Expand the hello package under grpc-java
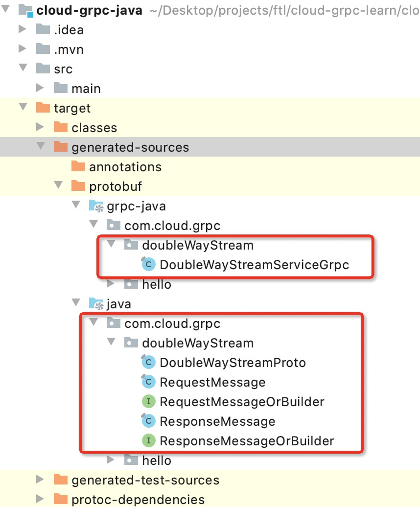This screenshot has height=507, width=420. (111, 283)
